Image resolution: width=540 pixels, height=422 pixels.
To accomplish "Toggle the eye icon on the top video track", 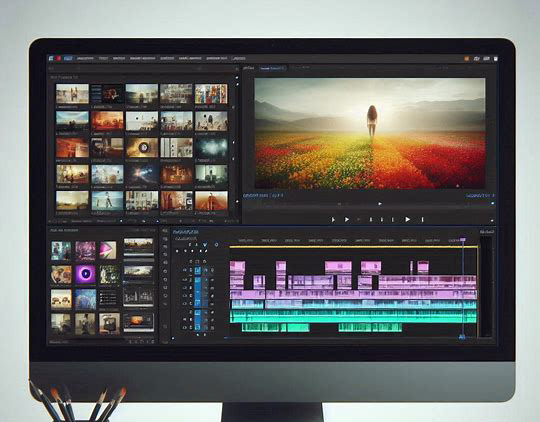I will pos(185,270).
